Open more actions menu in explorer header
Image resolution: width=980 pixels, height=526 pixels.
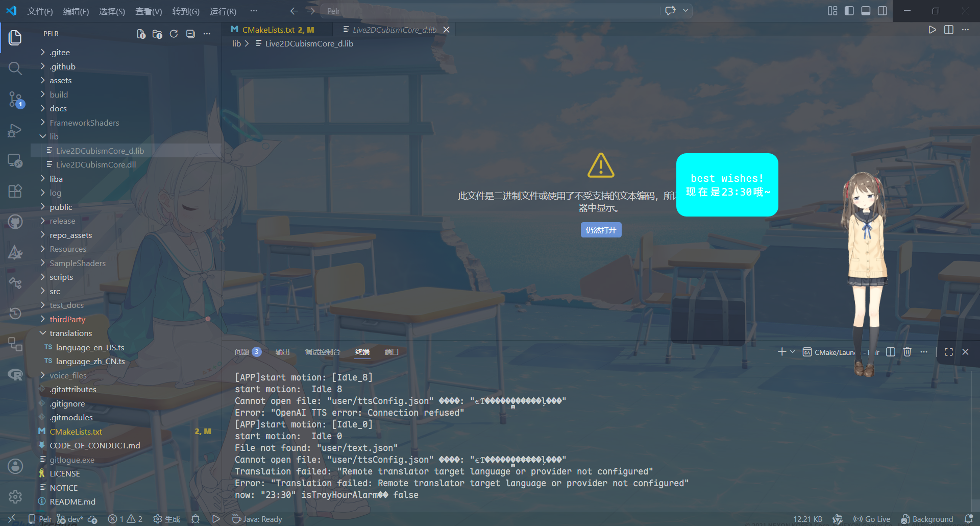(207, 34)
